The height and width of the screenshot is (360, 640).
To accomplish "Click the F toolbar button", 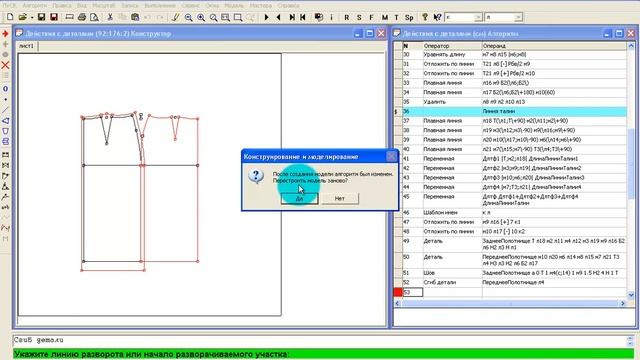I will [371, 18].
